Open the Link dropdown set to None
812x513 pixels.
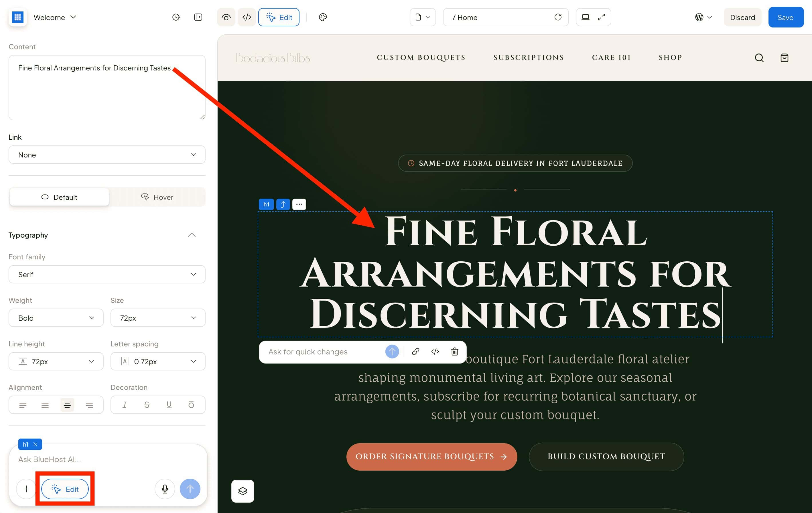point(107,155)
